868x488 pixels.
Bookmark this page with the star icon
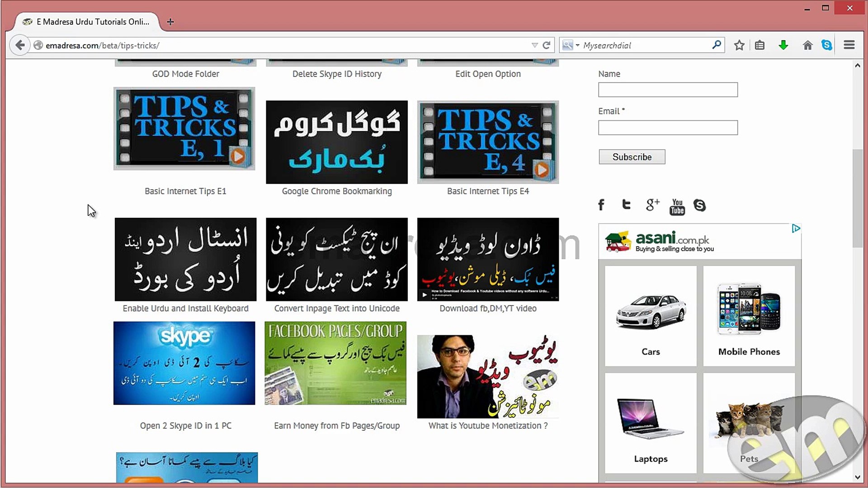pos(739,45)
